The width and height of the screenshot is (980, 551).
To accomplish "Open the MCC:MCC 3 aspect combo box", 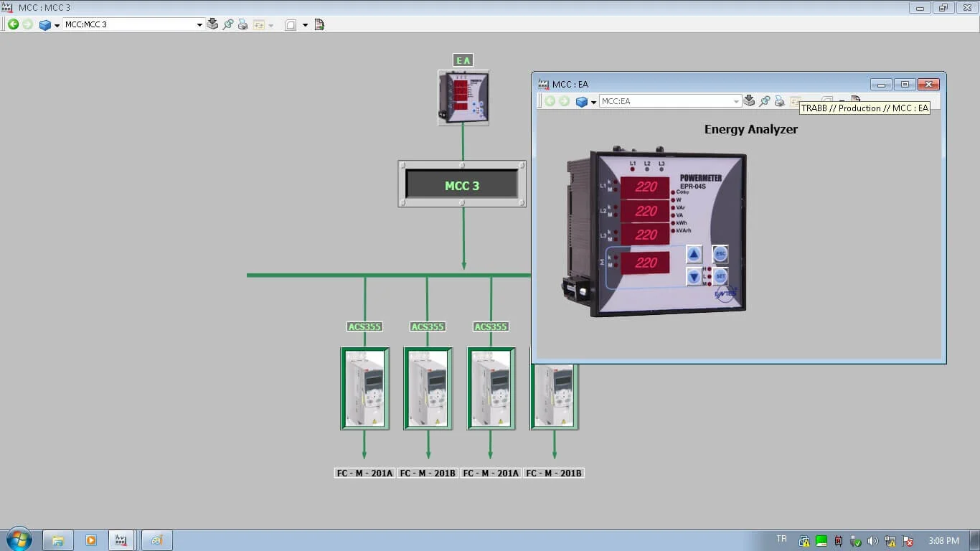I will click(x=133, y=24).
